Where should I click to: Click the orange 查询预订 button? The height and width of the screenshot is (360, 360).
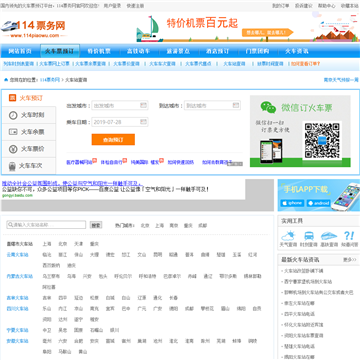pos(113,140)
